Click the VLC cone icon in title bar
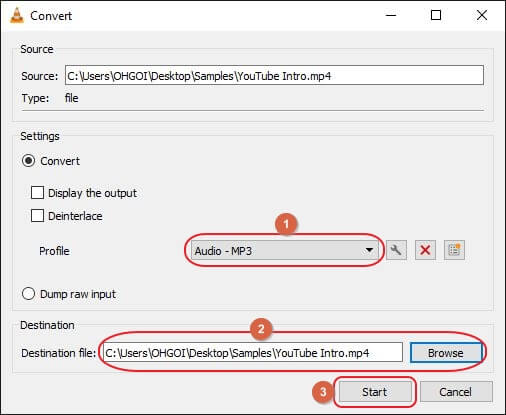The height and width of the screenshot is (415, 506). click(x=17, y=16)
